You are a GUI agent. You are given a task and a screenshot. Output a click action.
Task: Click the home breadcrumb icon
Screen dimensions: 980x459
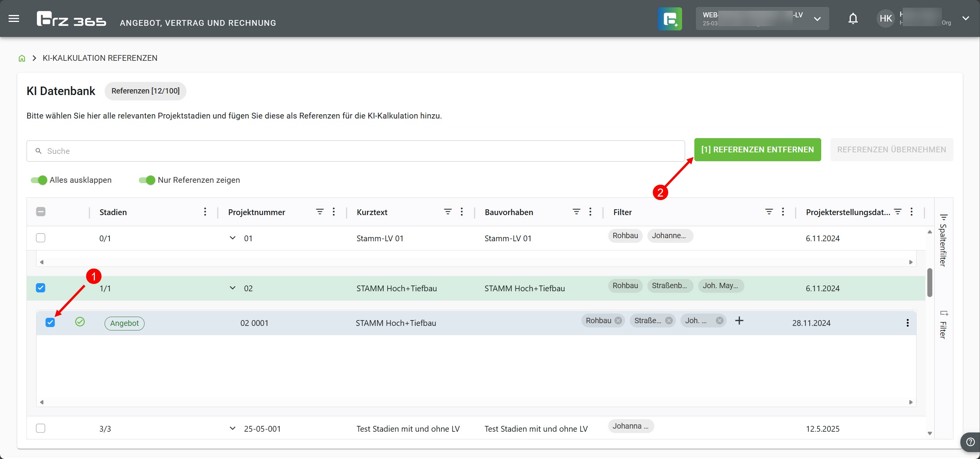22,58
